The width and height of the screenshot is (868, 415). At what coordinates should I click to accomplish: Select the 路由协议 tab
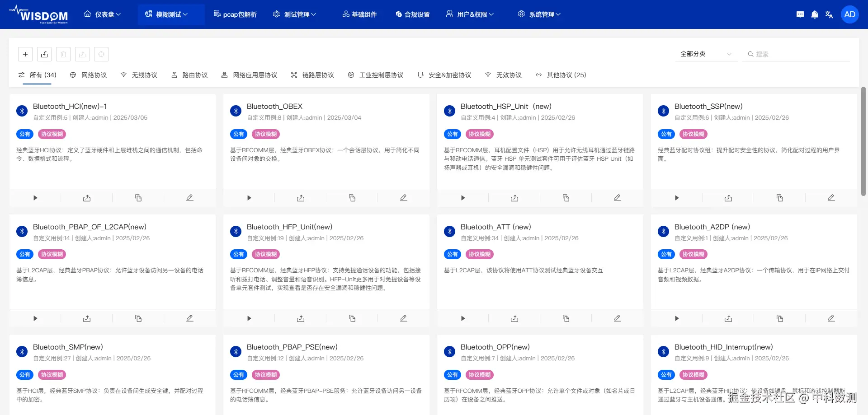[189, 75]
